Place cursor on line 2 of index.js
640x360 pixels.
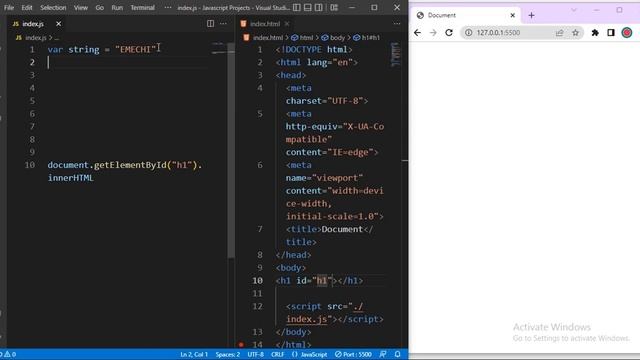click(x=127, y=62)
